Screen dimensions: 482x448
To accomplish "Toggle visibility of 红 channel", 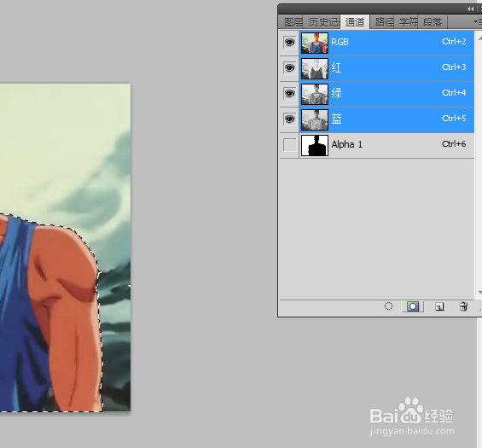I will [x=289, y=67].
